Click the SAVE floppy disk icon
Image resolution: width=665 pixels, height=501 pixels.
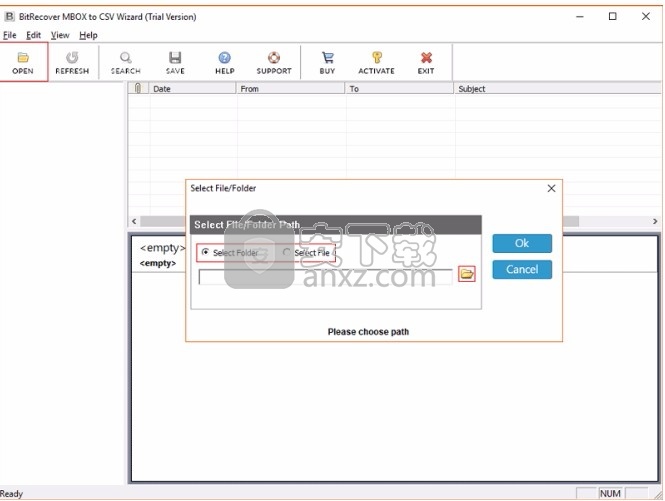click(x=175, y=57)
